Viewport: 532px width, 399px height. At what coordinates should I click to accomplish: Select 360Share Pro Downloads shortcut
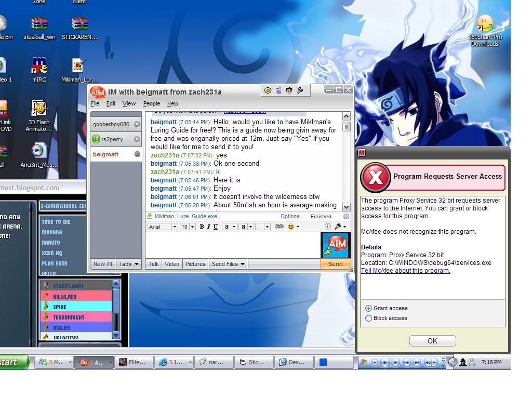pos(485,31)
